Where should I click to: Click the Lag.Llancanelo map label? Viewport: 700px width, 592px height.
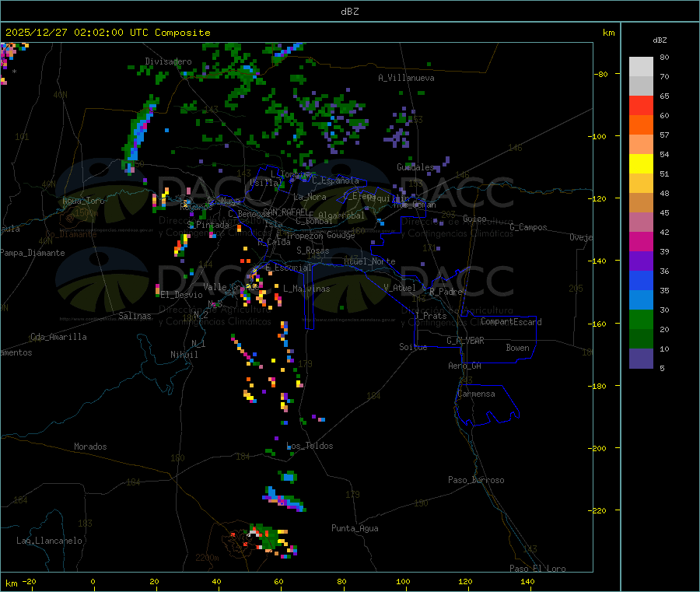point(49,541)
